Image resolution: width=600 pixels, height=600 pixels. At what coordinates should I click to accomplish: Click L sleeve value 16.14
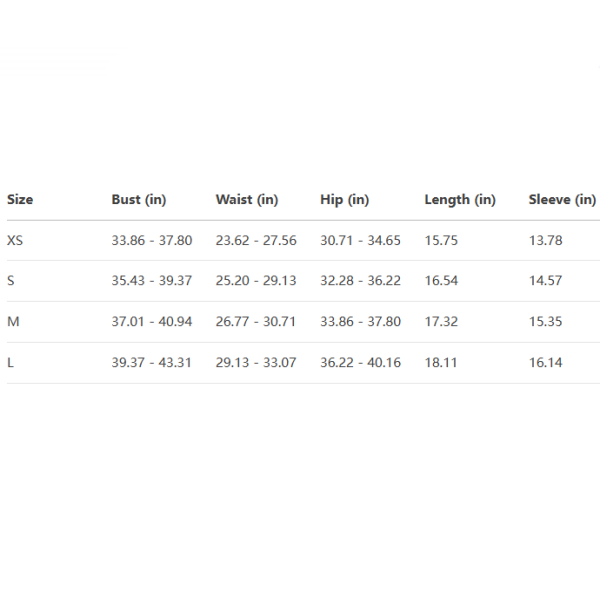[x=546, y=363]
